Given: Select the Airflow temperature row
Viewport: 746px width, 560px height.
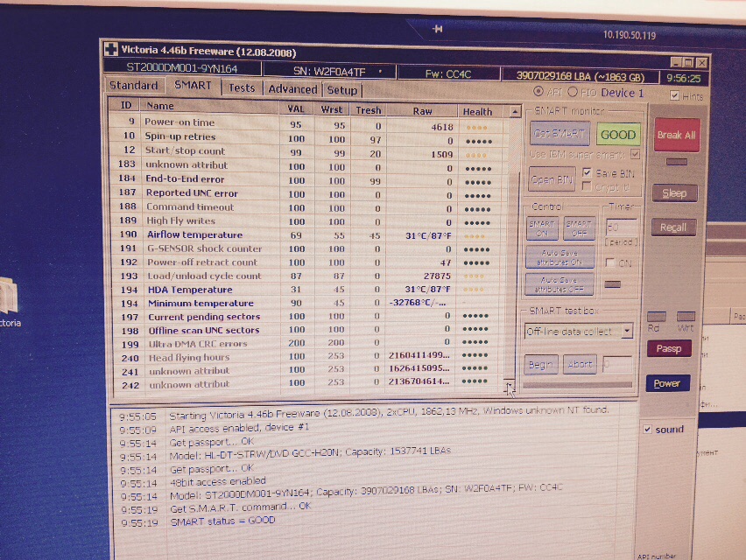Looking at the screenshot, I should point(308,235).
